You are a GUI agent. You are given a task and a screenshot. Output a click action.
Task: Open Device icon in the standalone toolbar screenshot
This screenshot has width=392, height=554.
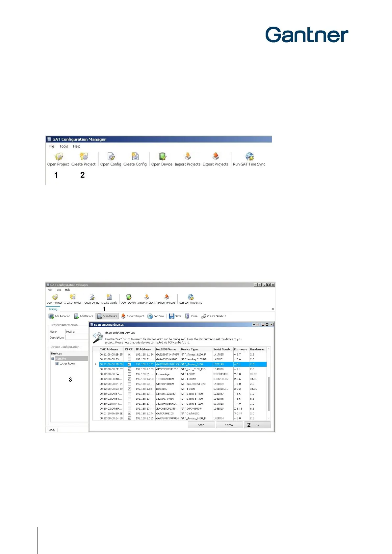point(163,156)
